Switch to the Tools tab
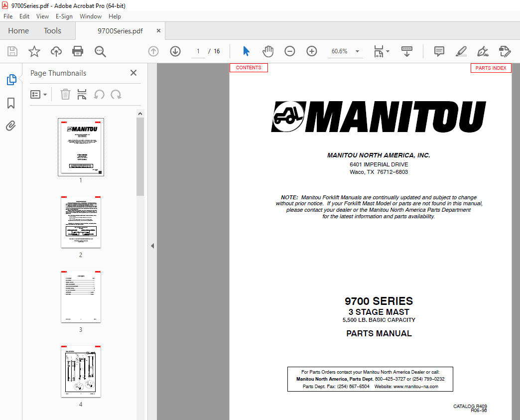This screenshot has height=420, width=520. [x=52, y=31]
